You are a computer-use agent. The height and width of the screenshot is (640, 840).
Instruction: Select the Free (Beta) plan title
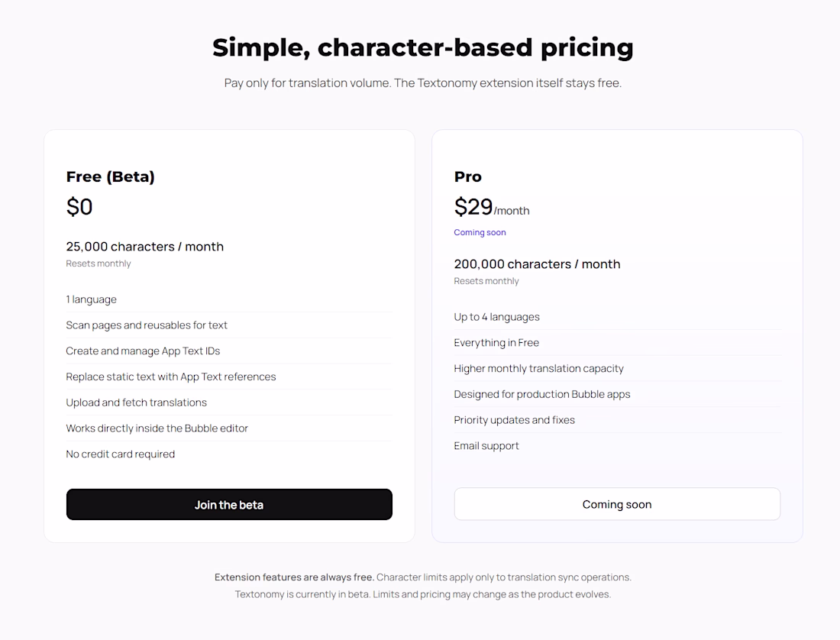pos(111,176)
